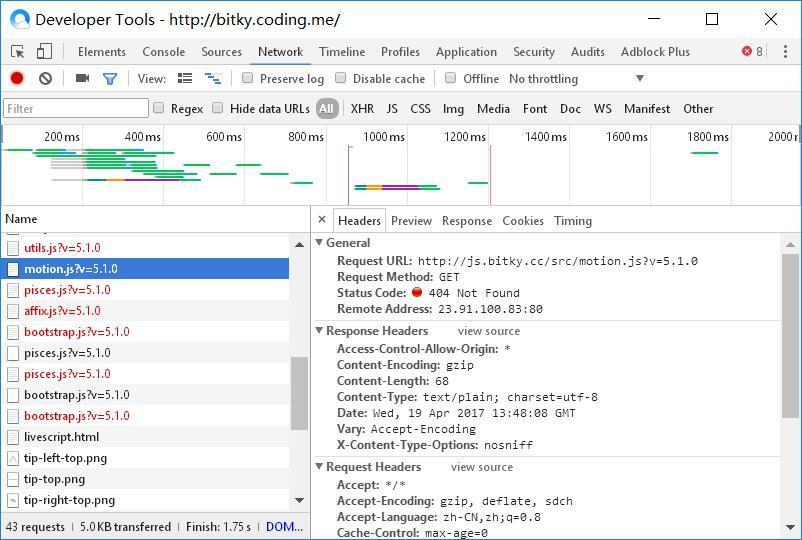Enable the Preserve log checkbox
Screen dimensions: 802x540
(248, 78)
